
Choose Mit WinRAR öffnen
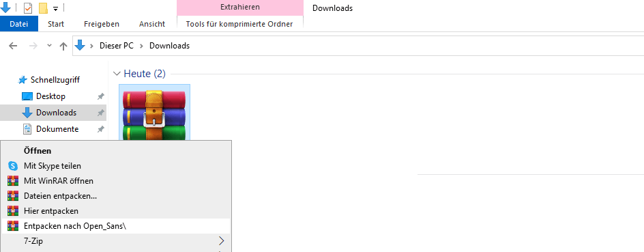[116, 181]
